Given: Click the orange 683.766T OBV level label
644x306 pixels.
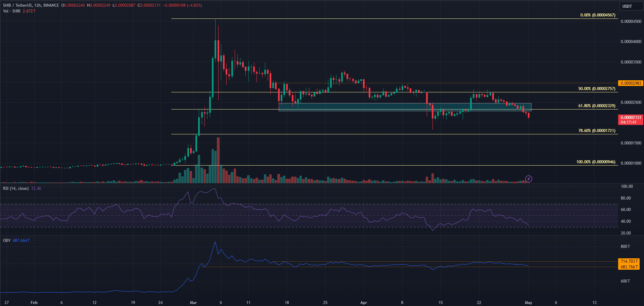Looking at the screenshot, I should pos(629,267).
